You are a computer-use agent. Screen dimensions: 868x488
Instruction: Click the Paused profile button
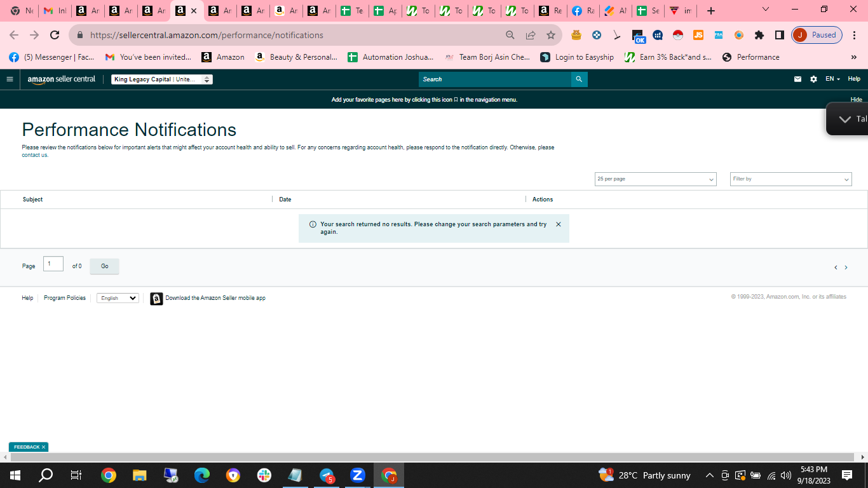coord(817,35)
